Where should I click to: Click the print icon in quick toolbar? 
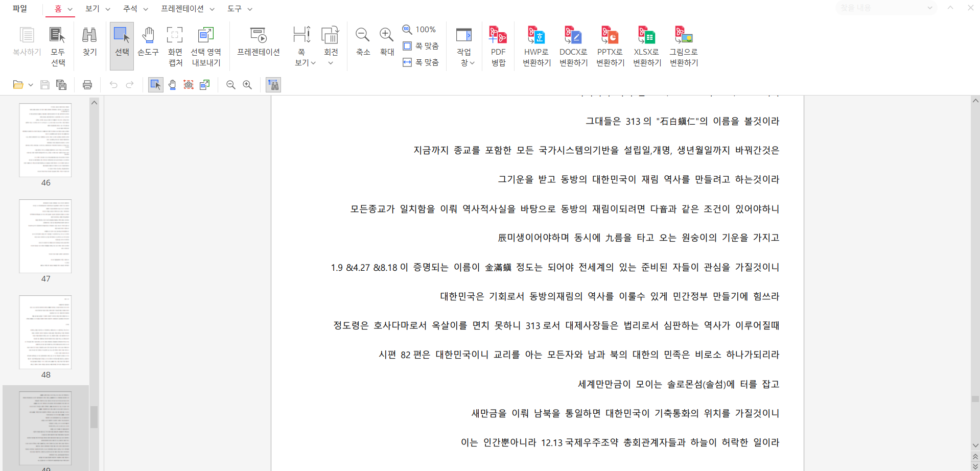87,85
